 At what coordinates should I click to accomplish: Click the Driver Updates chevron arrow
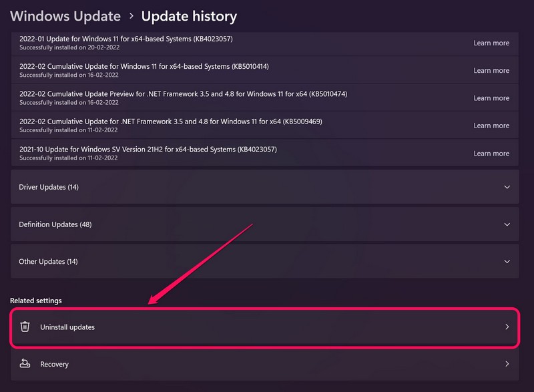click(x=507, y=187)
